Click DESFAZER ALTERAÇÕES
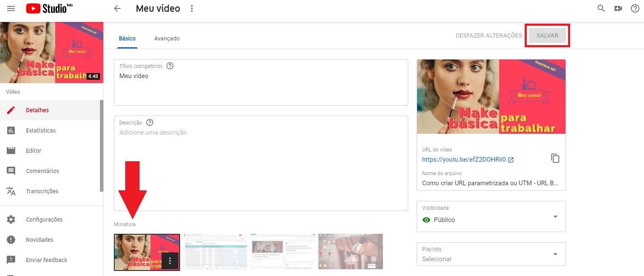Screen dimensions: 644x276 tap(488, 35)
